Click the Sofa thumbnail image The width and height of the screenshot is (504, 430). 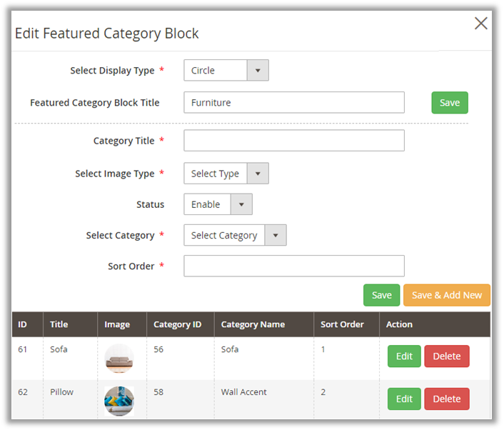(119, 359)
